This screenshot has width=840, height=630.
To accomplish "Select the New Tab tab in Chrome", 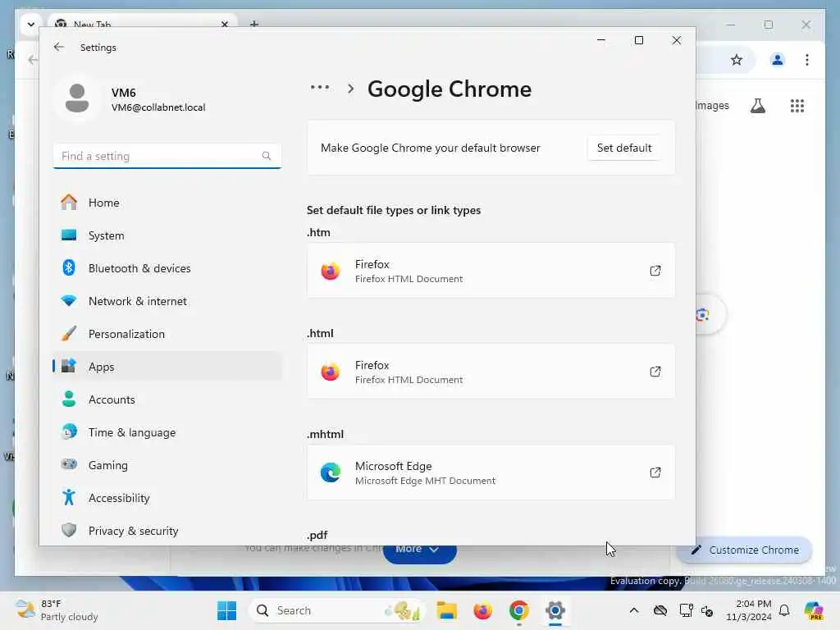I will click(x=142, y=22).
